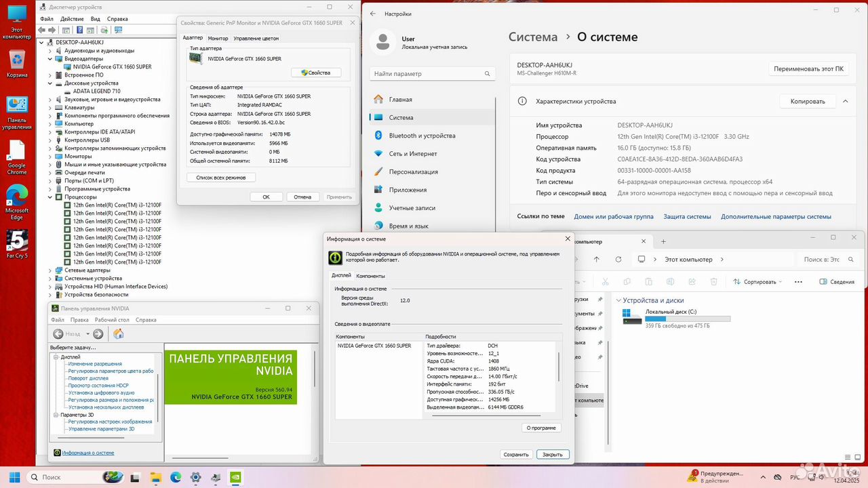The width and height of the screenshot is (868, 488).
Task: Click the scan hardware monitor icon in Device Manager
Action: 118,30
